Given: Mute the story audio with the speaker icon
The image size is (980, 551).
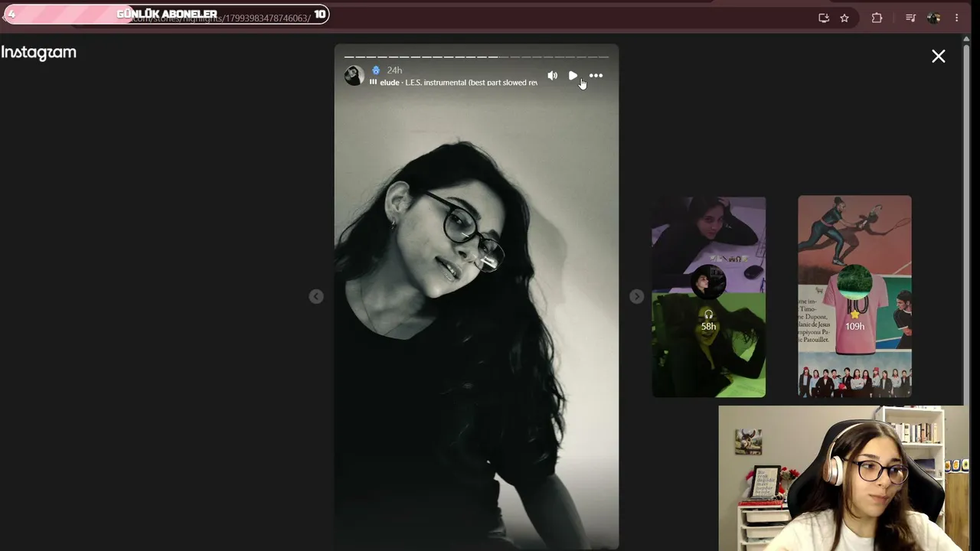Looking at the screenshot, I should click(x=552, y=76).
